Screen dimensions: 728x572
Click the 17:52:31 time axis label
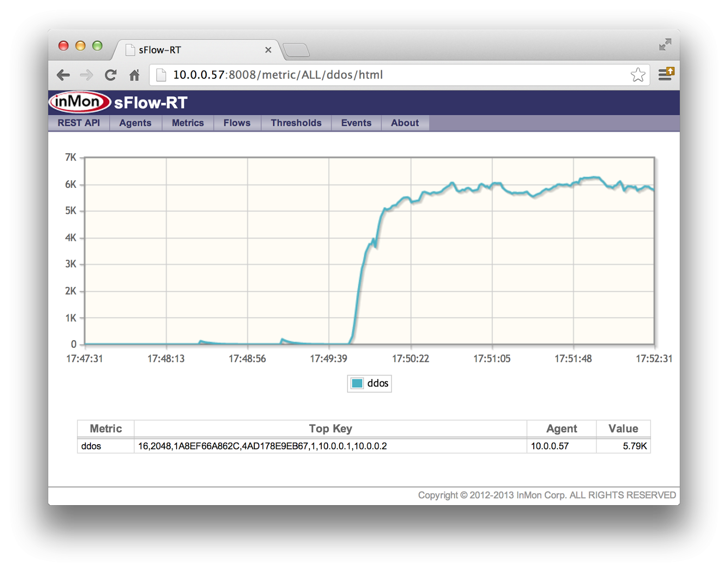tap(654, 359)
